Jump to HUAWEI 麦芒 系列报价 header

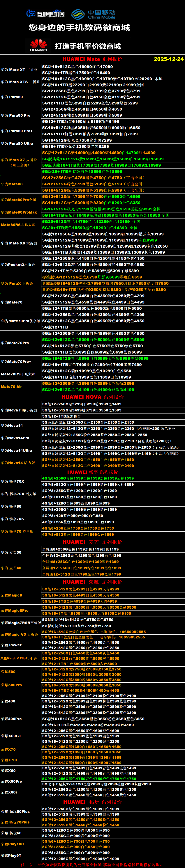tap(92, 542)
